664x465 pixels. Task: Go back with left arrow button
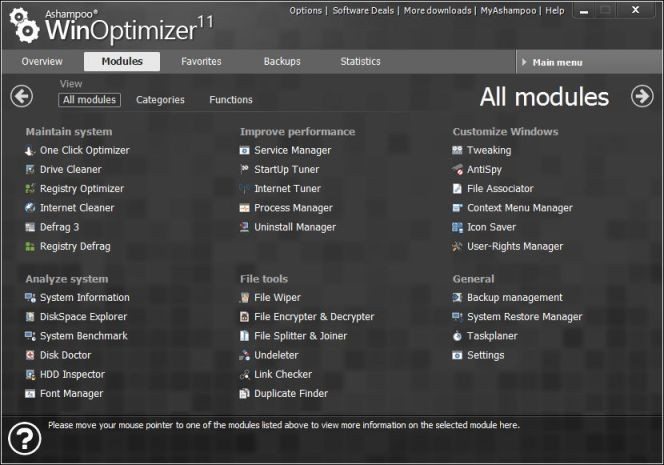click(x=22, y=96)
